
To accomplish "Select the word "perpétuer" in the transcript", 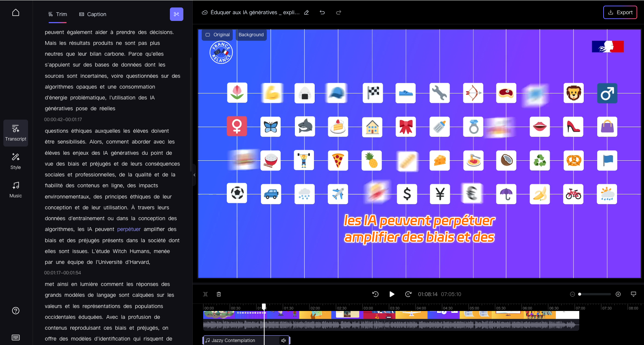I will [x=129, y=230].
